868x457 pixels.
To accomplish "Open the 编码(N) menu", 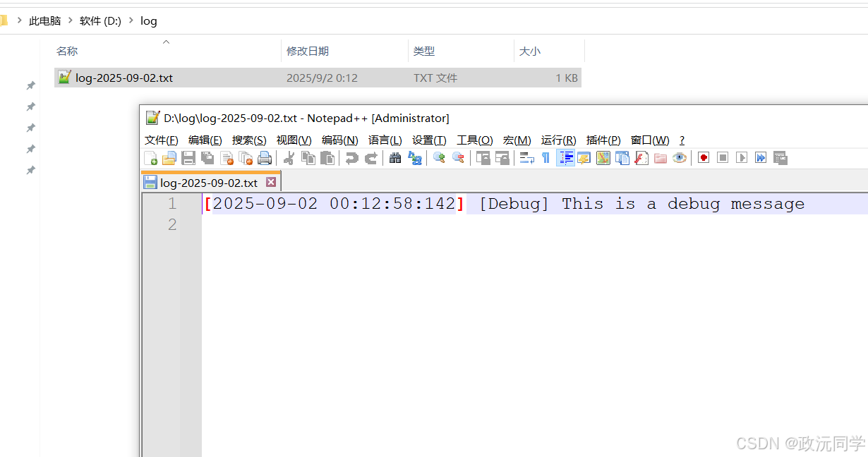I will click(339, 140).
